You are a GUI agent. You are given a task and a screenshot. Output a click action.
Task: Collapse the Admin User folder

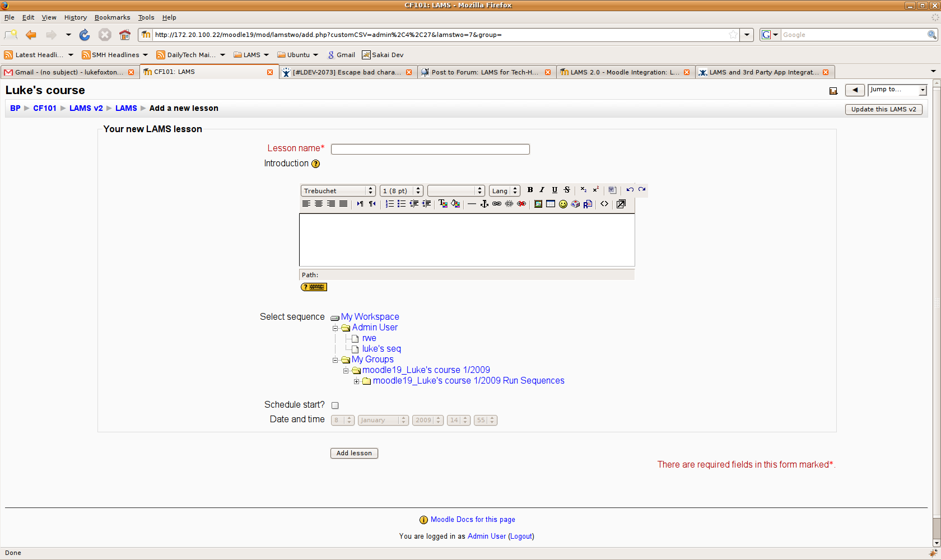336,328
